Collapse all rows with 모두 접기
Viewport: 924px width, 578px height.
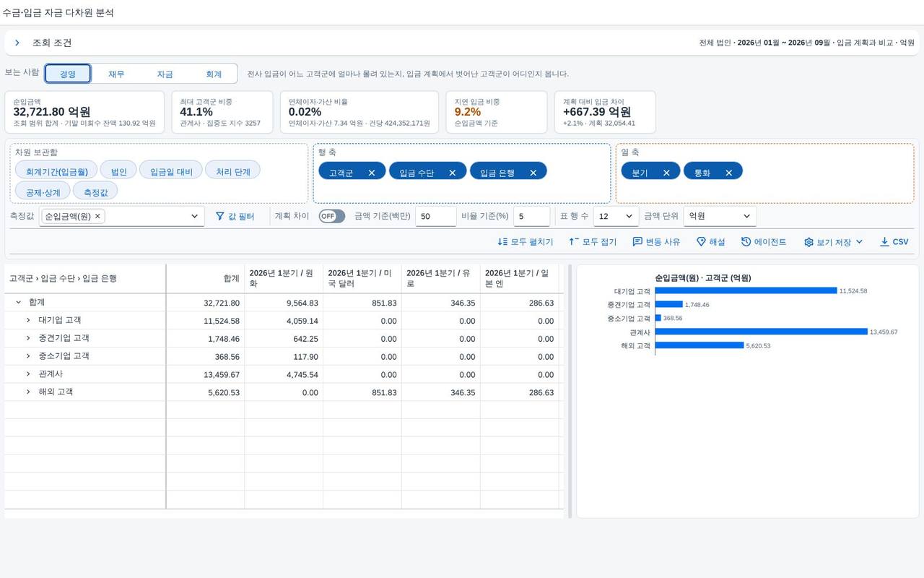pyautogui.click(x=593, y=242)
